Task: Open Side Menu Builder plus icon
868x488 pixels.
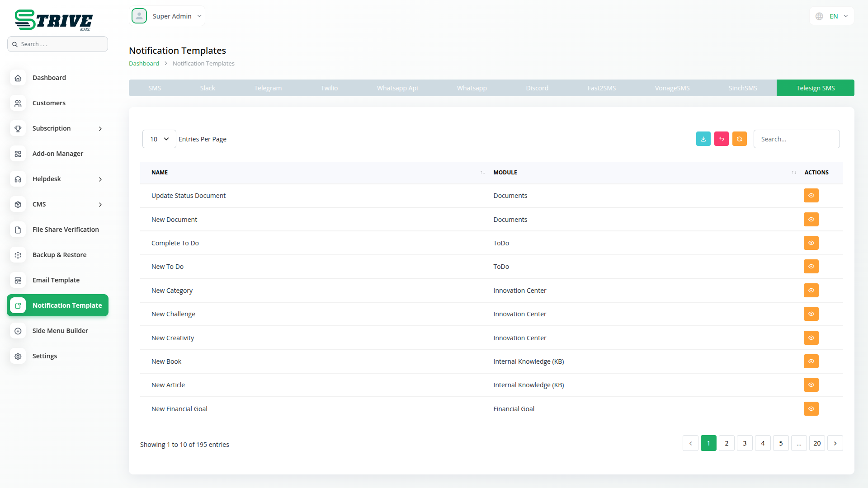Action: (x=18, y=331)
